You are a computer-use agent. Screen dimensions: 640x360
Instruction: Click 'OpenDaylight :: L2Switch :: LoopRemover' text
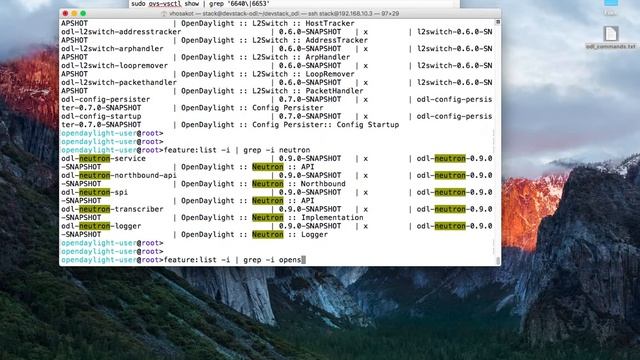click(x=268, y=74)
